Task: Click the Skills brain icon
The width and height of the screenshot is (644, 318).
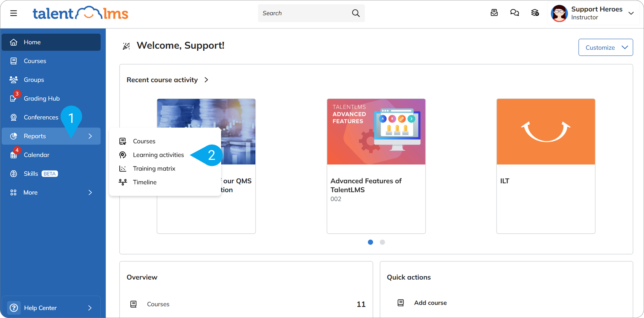Action: pyautogui.click(x=13, y=174)
